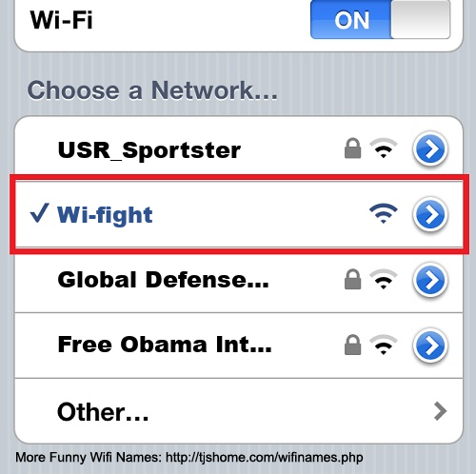Open details arrow for Free Obama Int network

pos(430,346)
